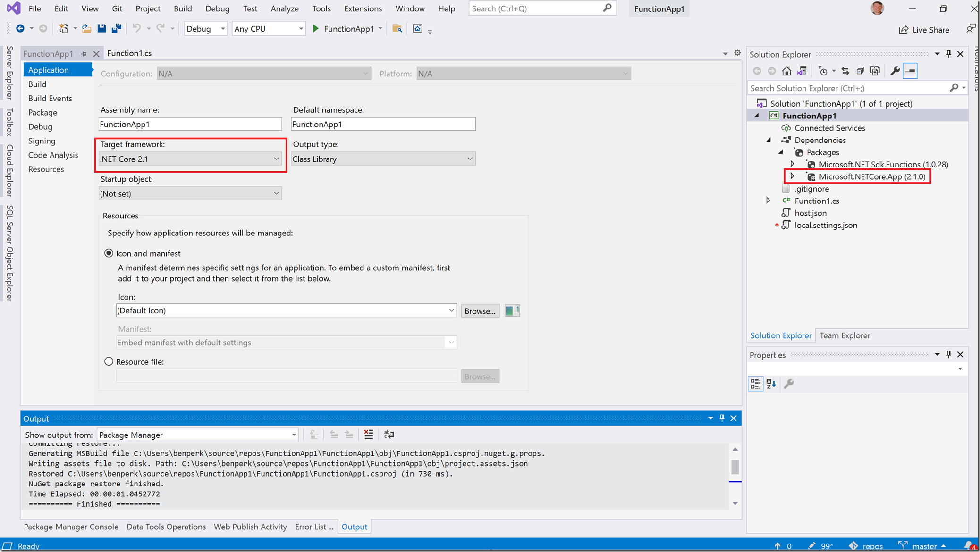Open the document window settings gear
Image resolution: width=980 pixels, height=552 pixels.
(x=737, y=53)
